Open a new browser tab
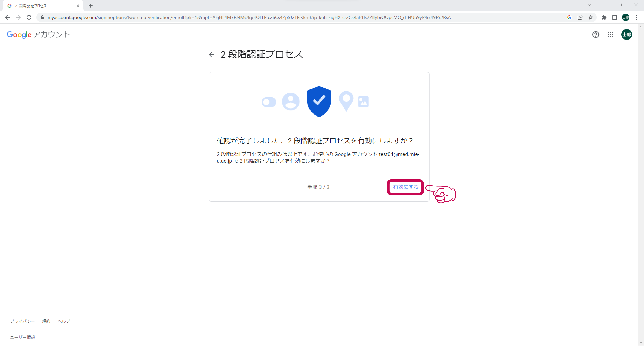The height and width of the screenshot is (346, 644). coord(91,6)
